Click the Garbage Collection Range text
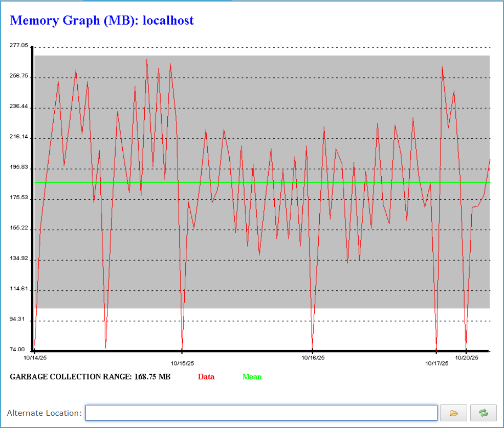 (90, 377)
